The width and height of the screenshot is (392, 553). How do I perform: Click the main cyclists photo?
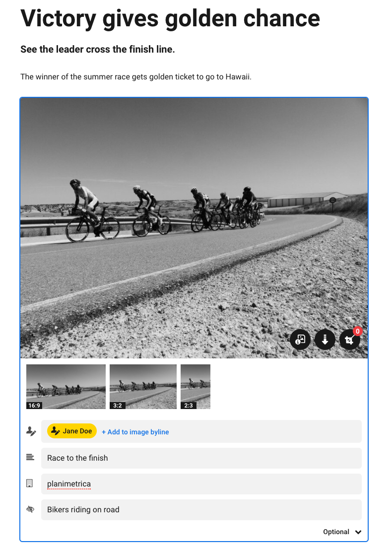[x=194, y=228]
